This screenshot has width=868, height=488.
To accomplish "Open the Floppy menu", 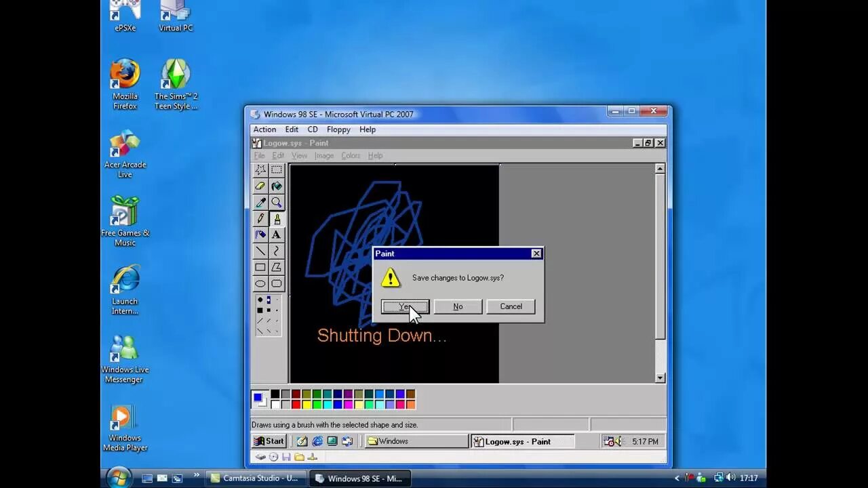I will pyautogui.click(x=338, y=129).
